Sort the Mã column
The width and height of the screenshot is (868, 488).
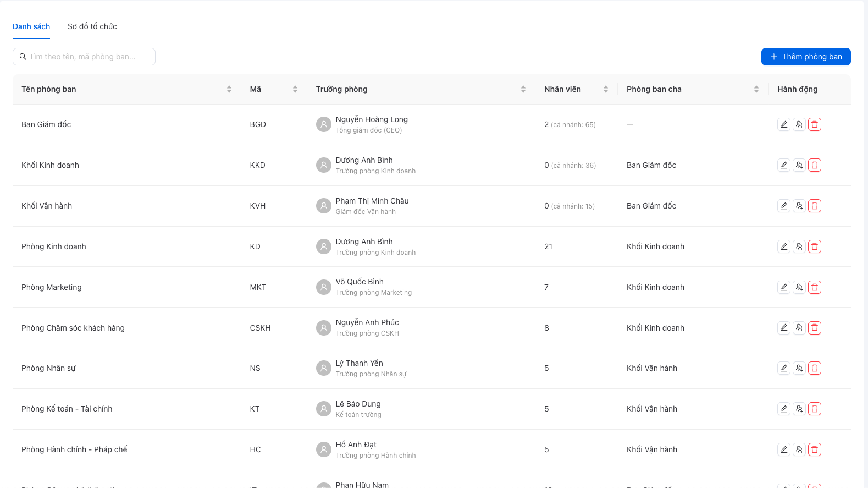point(295,89)
